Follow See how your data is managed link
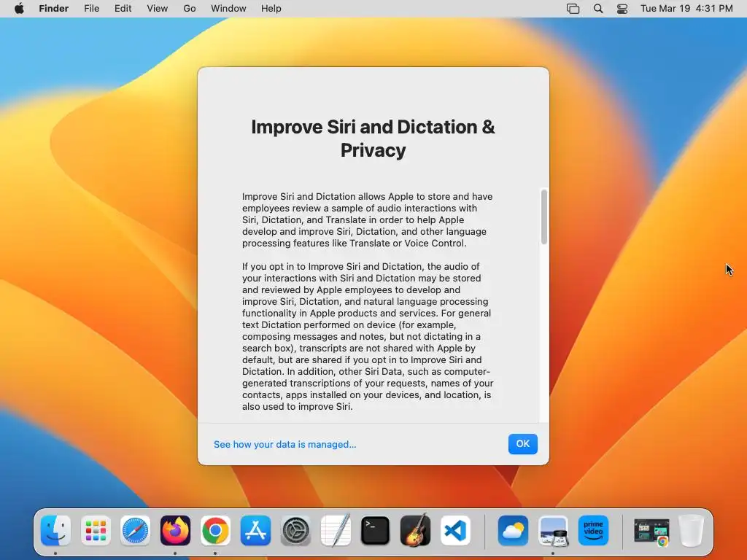The width and height of the screenshot is (747, 560). pos(285,444)
